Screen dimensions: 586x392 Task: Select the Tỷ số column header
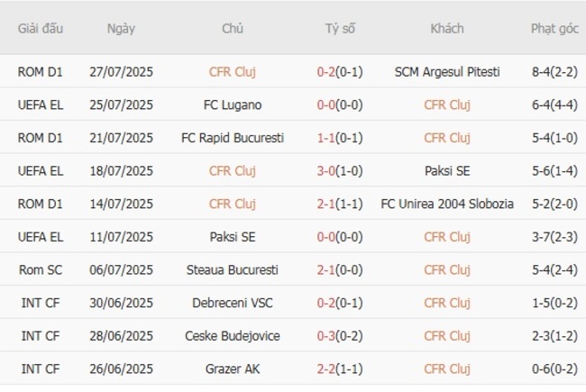tap(340, 28)
